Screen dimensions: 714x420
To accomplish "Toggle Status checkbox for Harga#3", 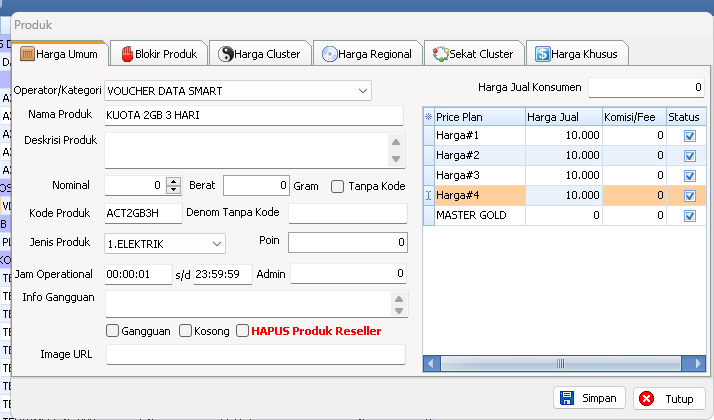I will tap(690, 176).
